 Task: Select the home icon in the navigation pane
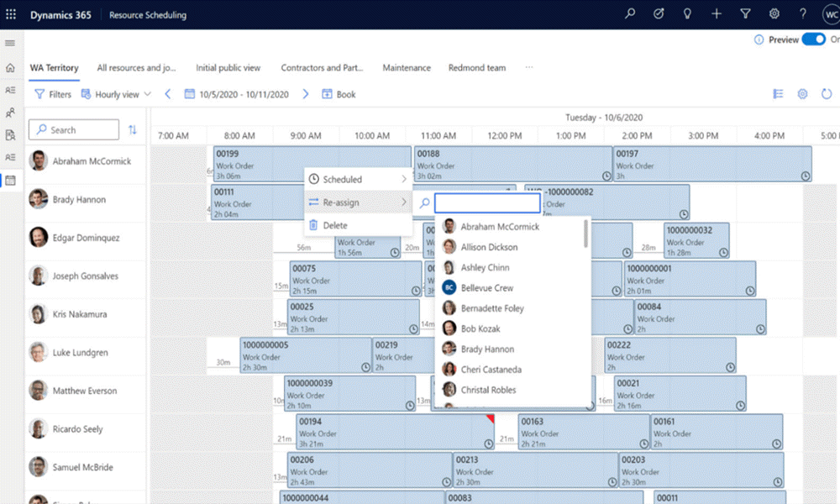coord(10,66)
